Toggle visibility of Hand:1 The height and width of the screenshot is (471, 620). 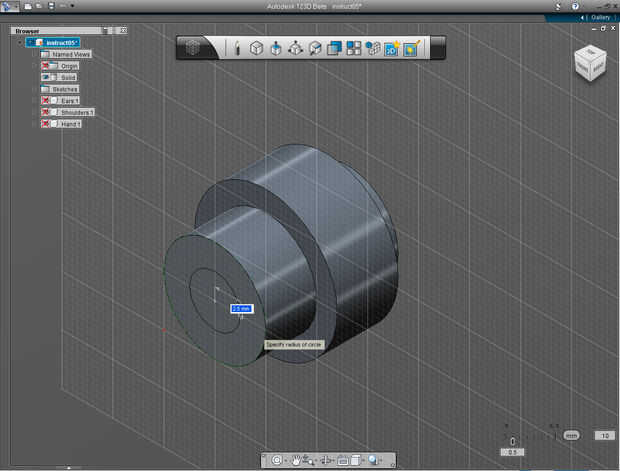(x=45, y=124)
